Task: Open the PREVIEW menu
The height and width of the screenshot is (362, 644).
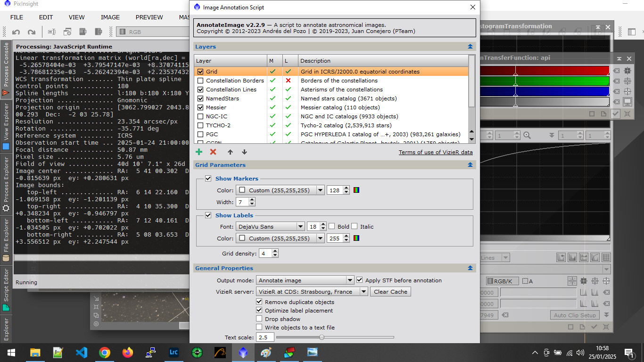Action: coord(149,17)
